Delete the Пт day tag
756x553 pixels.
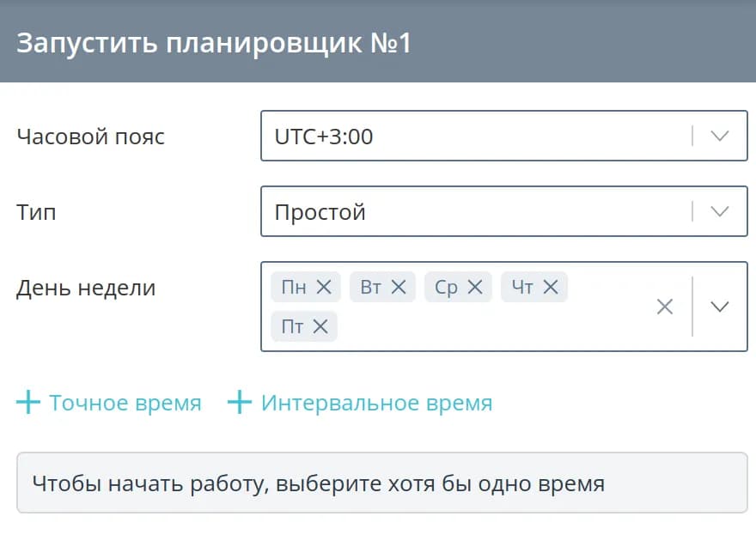(x=320, y=326)
